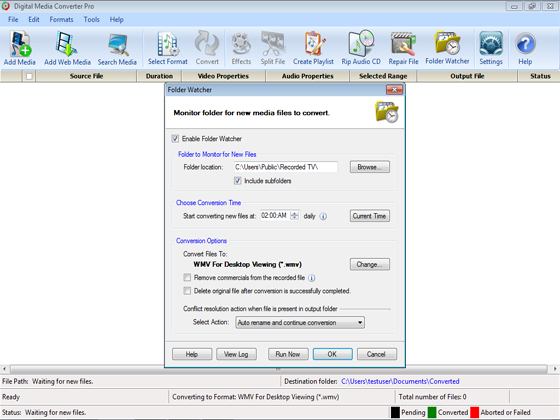Open the File menu
The height and width of the screenshot is (420, 560).
click(x=13, y=20)
